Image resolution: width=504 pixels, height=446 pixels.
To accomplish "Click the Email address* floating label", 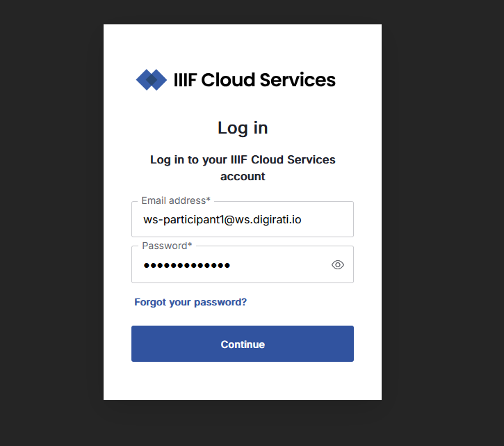I will 176,200.
